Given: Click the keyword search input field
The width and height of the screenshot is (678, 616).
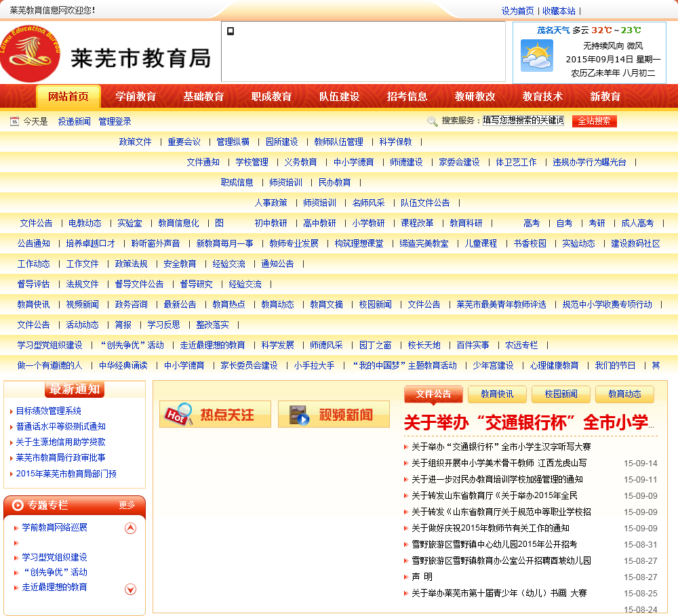Looking at the screenshot, I should coord(523,121).
